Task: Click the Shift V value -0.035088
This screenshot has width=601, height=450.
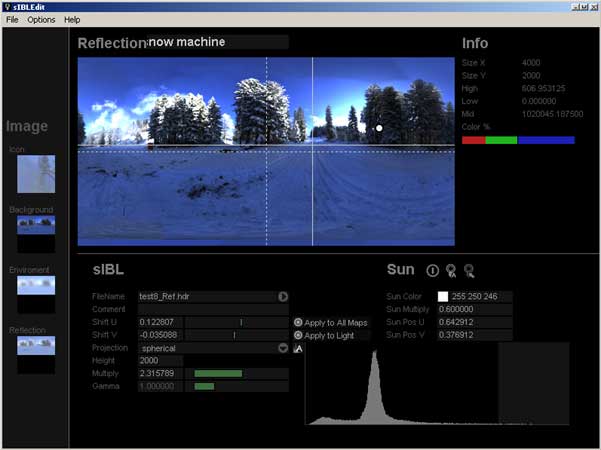Action: coord(160,335)
